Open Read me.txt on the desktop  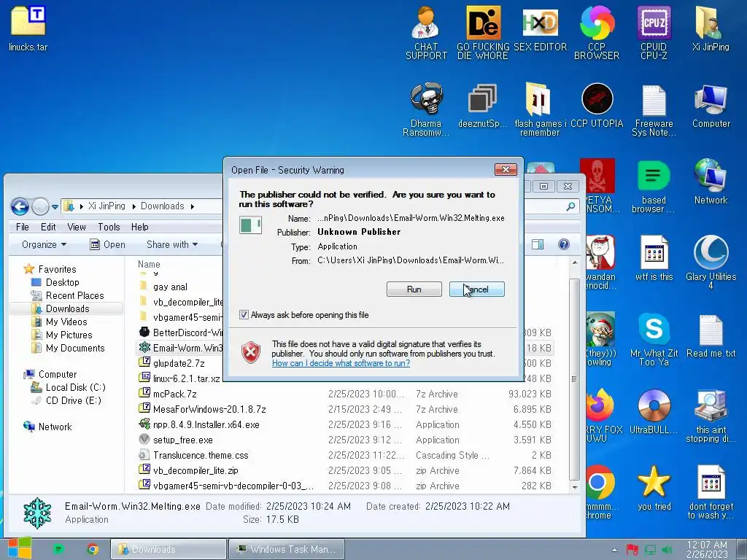(711, 335)
